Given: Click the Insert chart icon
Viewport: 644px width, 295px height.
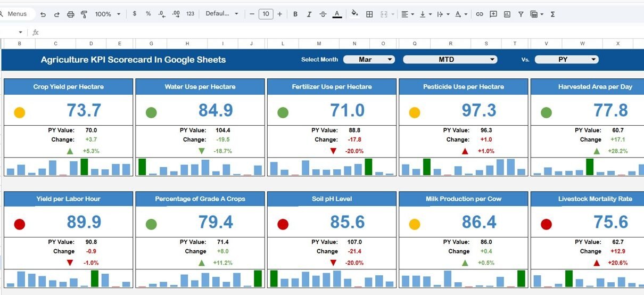Looking at the screenshot, I should tap(507, 14).
